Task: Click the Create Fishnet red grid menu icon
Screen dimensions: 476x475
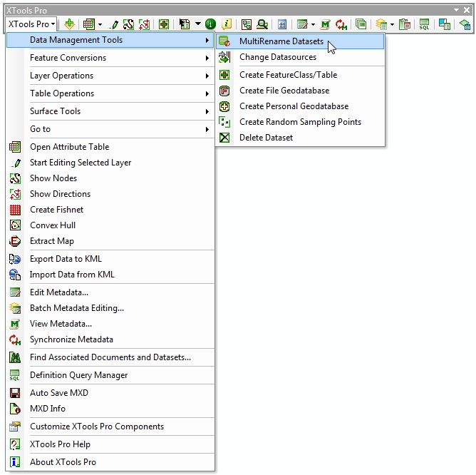Action: (15, 210)
